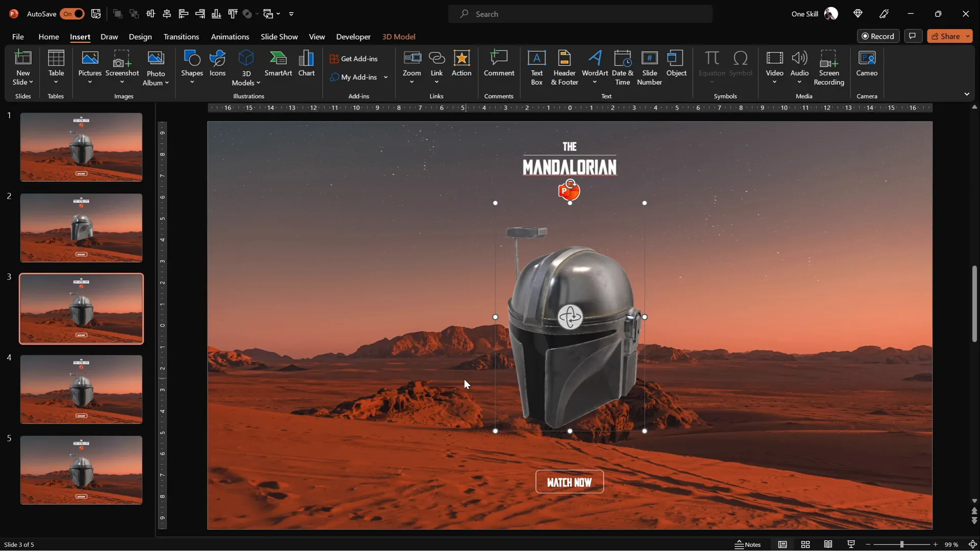Click the Record button
Image resolution: width=980 pixels, height=551 pixels.
(x=878, y=36)
